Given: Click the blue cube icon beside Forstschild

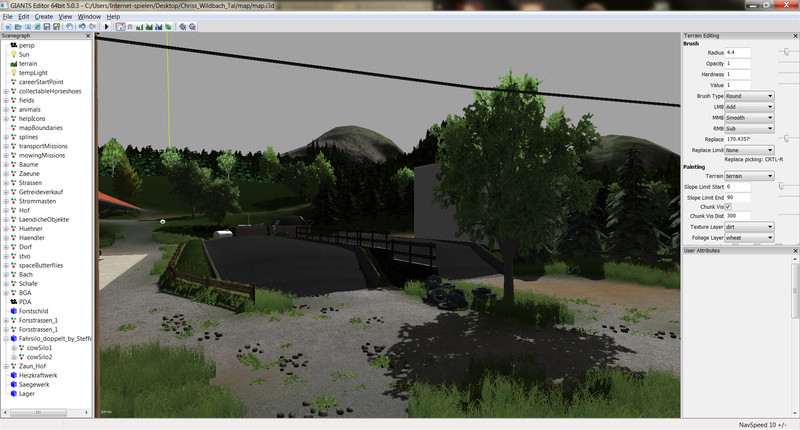Looking at the screenshot, I should pyautogui.click(x=14, y=311).
